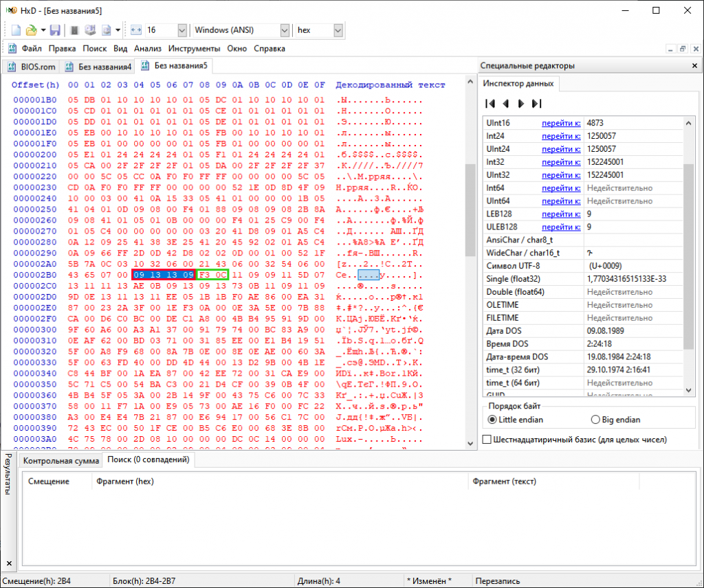This screenshot has height=588, width=704.
Task: Restore the inner document window
Action: (x=683, y=49)
